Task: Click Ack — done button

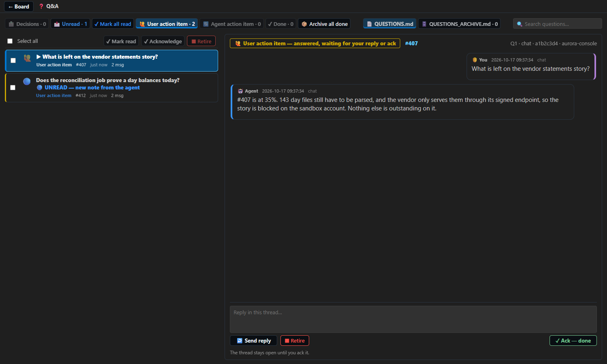Action: [x=573, y=341]
